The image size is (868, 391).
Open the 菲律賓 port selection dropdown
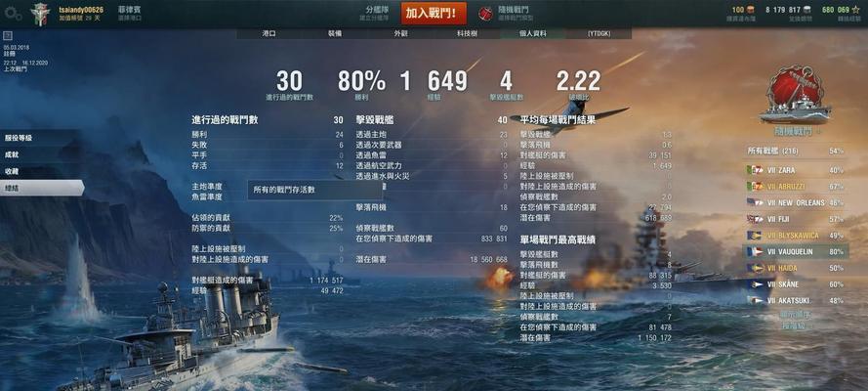point(130,14)
